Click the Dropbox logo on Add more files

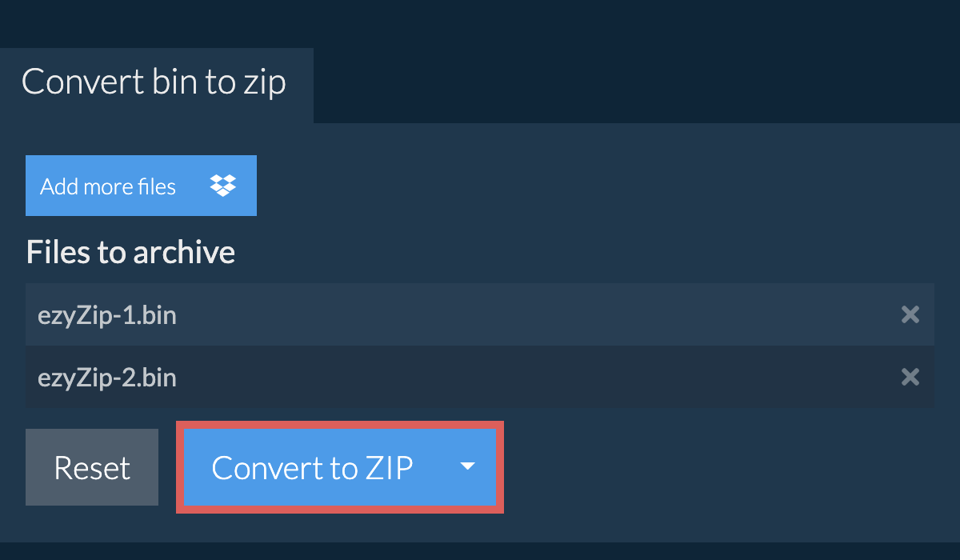222,186
